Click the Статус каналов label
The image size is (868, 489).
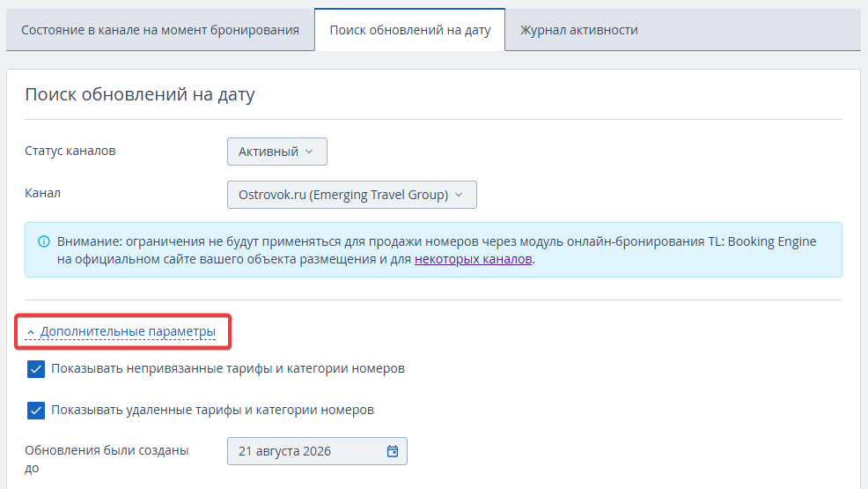coord(70,151)
